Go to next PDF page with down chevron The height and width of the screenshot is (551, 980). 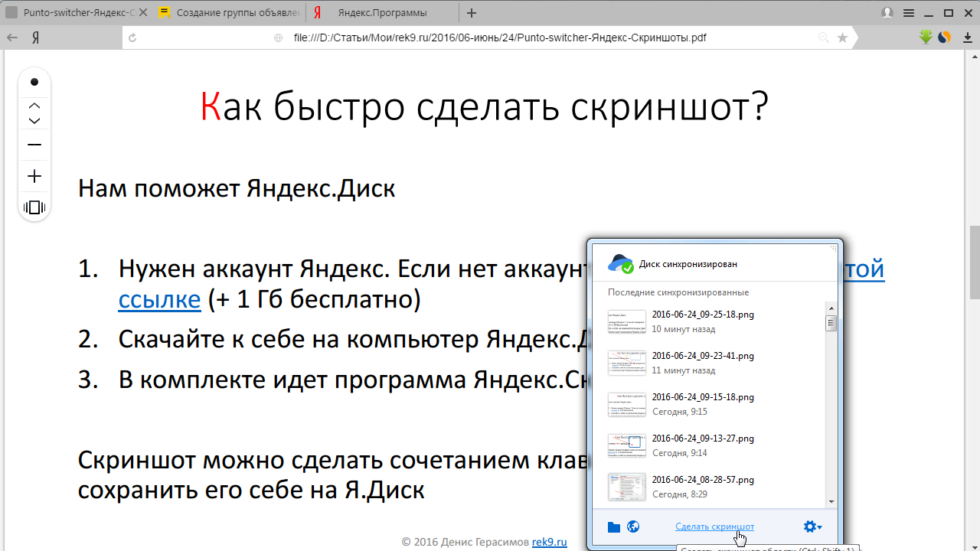pos(34,121)
